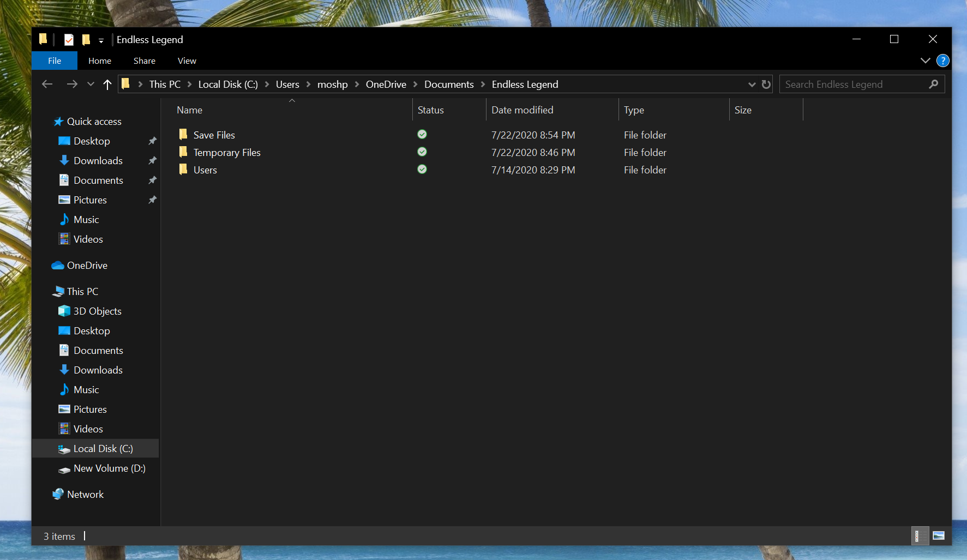Open pinned Documents under Quick access
Image resolution: width=967 pixels, height=560 pixels.
pyautogui.click(x=98, y=180)
